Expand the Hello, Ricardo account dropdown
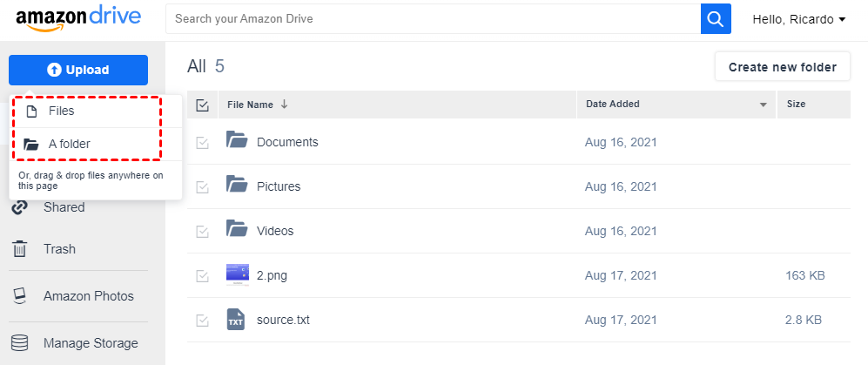This screenshot has width=868, height=365. tap(797, 19)
